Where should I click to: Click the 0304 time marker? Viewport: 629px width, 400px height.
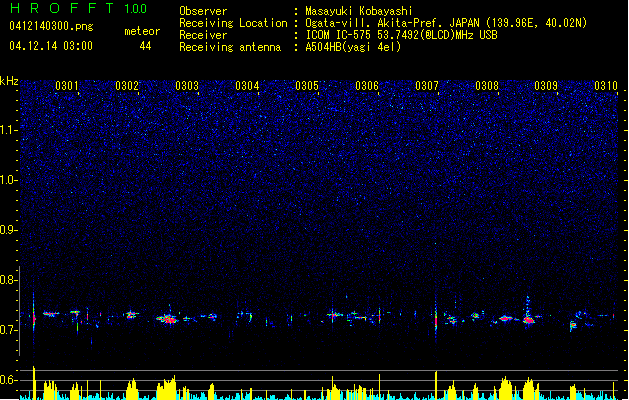point(247,86)
